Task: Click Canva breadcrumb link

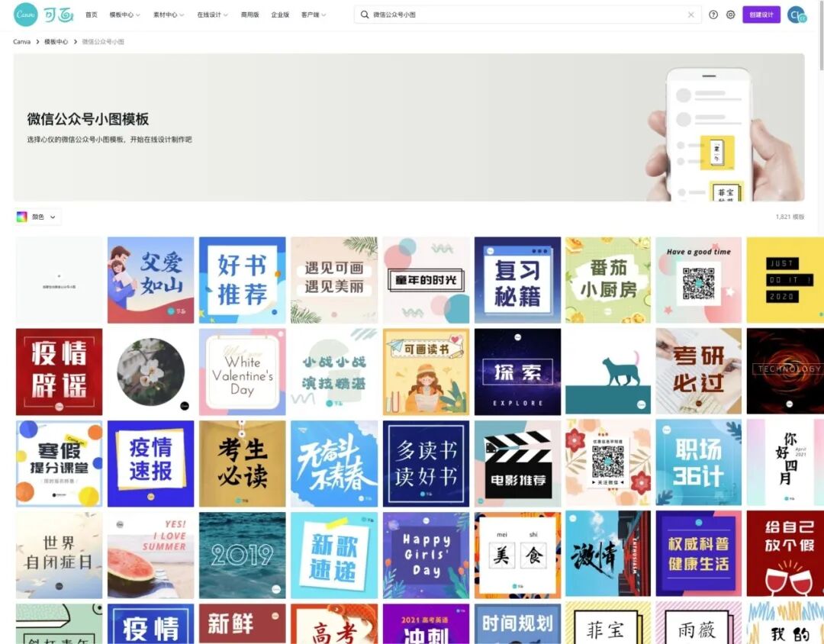Action: tap(21, 41)
